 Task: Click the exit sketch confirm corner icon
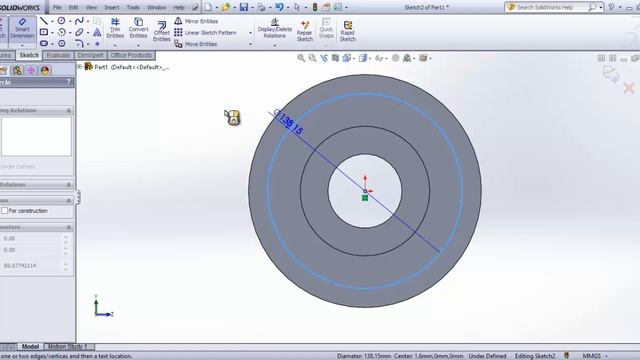click(611, 75)
